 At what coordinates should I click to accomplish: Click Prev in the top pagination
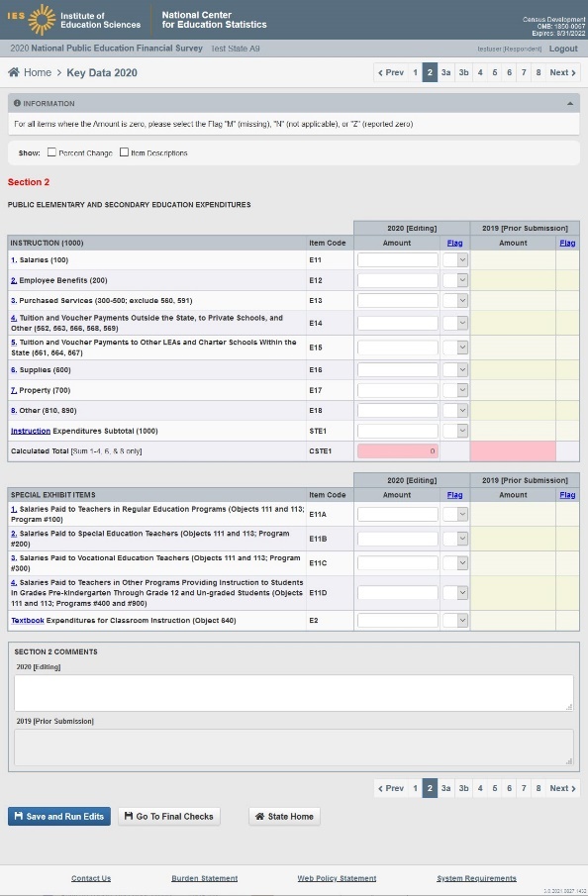coord(391,72)
